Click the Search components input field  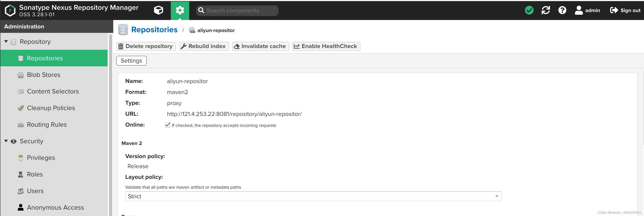pos(240,11)
